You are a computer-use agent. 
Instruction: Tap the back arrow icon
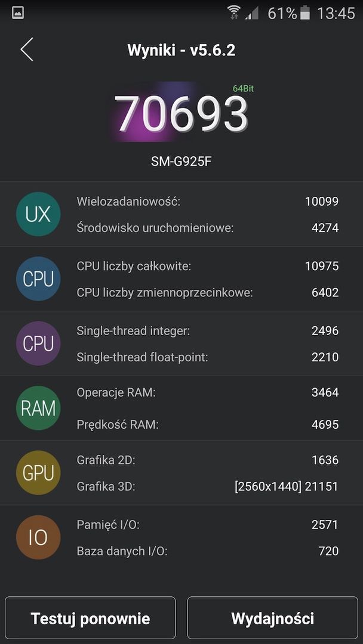tap(27, 49)
